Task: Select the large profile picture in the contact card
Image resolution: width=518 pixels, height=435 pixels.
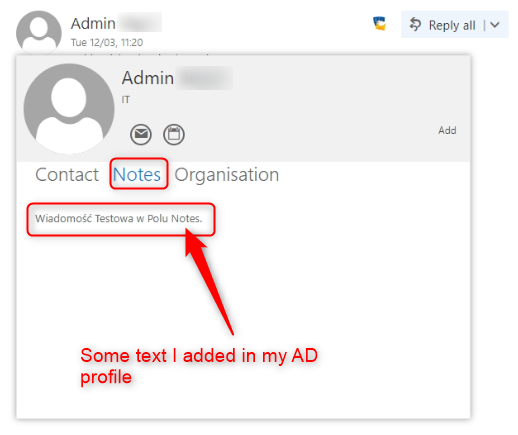Action: pyautogui.click(x=69, y=109)
